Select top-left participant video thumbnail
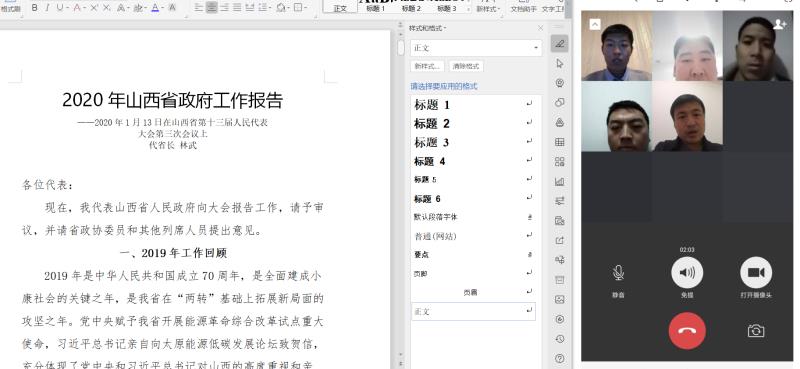 point(616,46)
